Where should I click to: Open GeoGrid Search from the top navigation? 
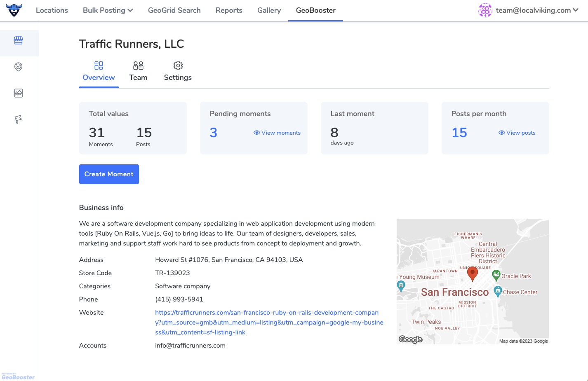tap(174, 10)
